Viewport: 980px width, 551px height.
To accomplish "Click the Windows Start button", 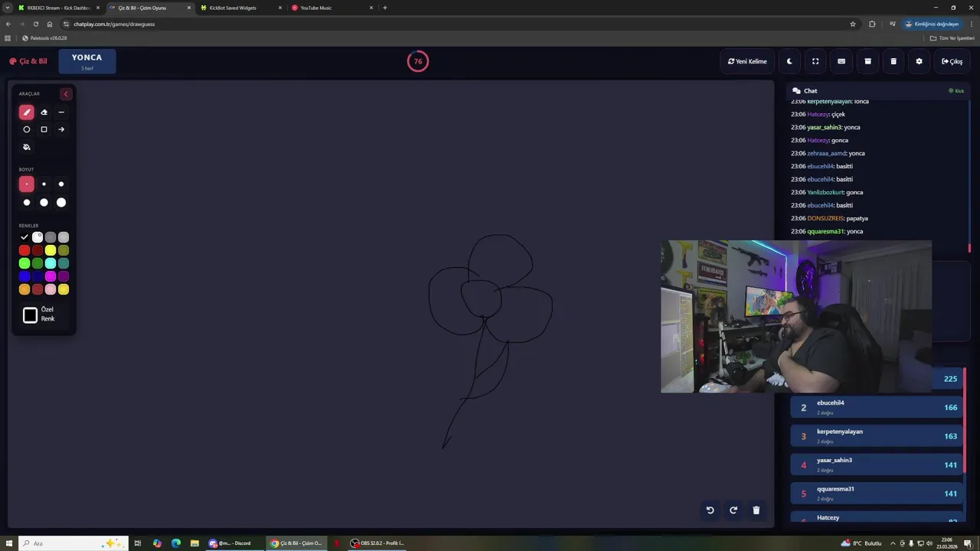I will [7, 543].
